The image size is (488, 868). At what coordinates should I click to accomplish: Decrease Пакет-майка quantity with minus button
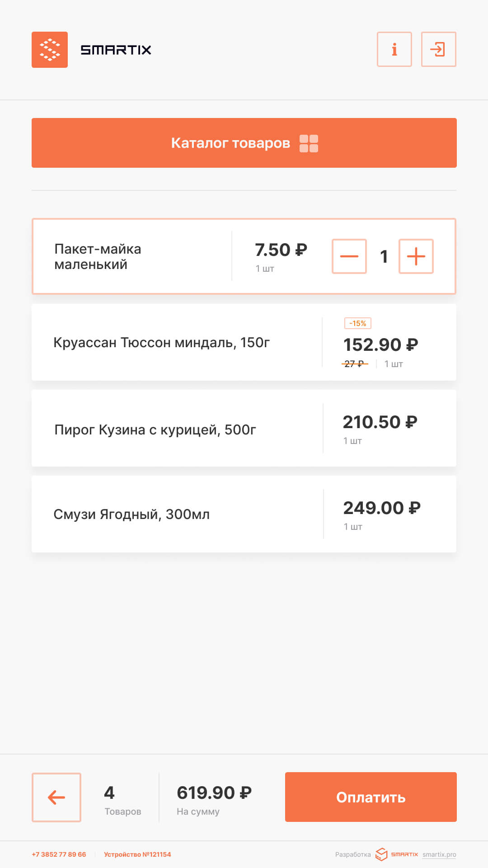pyautogui.click(x=349, y=256)
